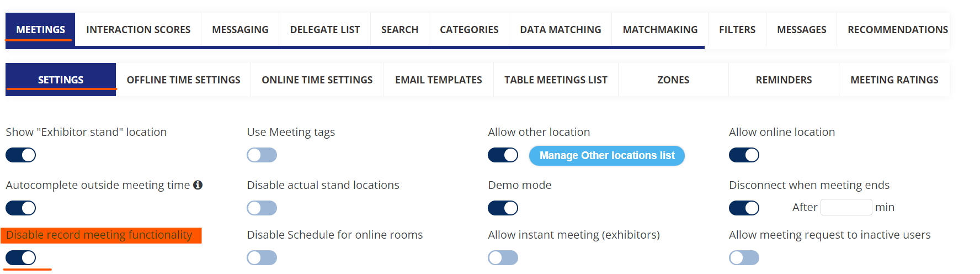Click info icon beside Autocomplete outside meeting time
Screen dimensions: 980x274
198,185
